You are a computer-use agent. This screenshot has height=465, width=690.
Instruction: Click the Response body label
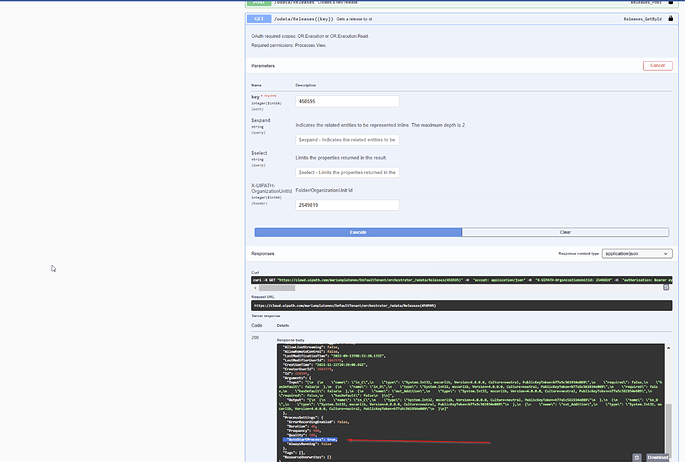(290, 340)
